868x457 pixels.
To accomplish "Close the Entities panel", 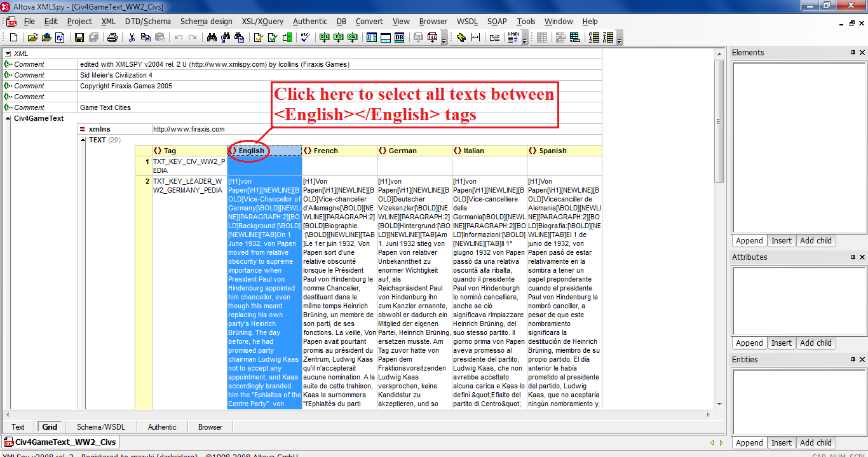I will [x=862, y=360].
